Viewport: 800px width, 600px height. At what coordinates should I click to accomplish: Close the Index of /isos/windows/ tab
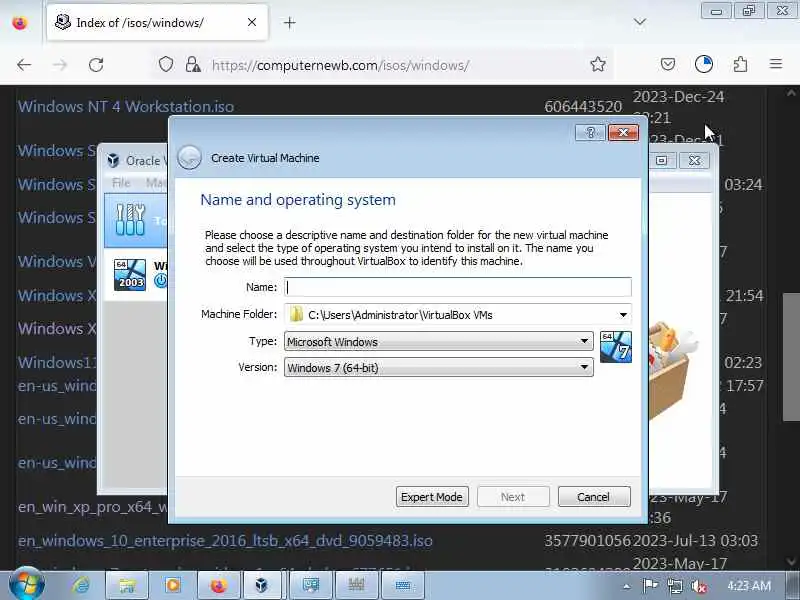[x=252, y=22]
